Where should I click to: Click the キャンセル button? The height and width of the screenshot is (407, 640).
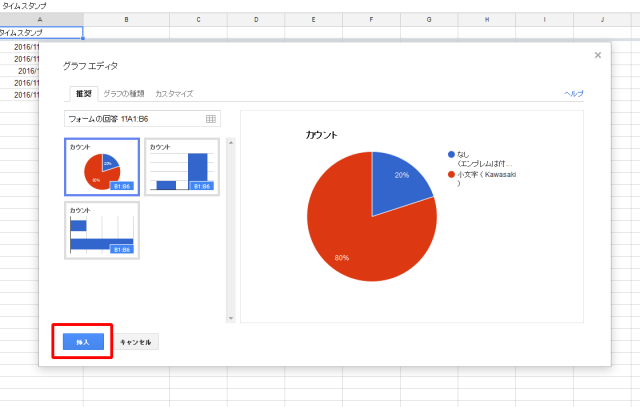pyautogui.click(x=136, y=342)
